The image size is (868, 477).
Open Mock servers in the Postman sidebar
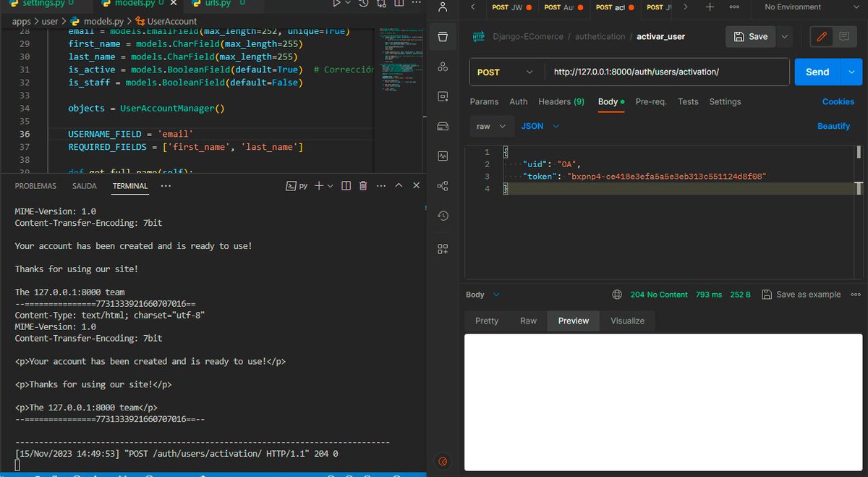click(x=443, y=126)
